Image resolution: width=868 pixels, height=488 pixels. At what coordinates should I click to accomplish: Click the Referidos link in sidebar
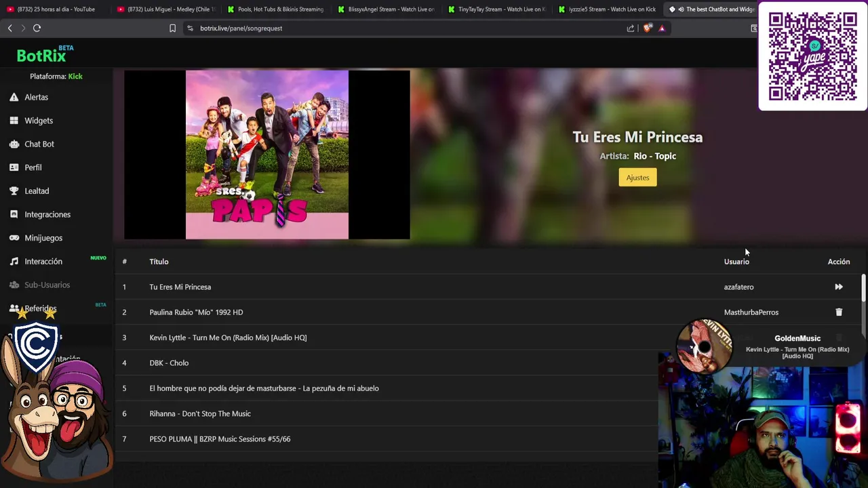pos(41,308)
